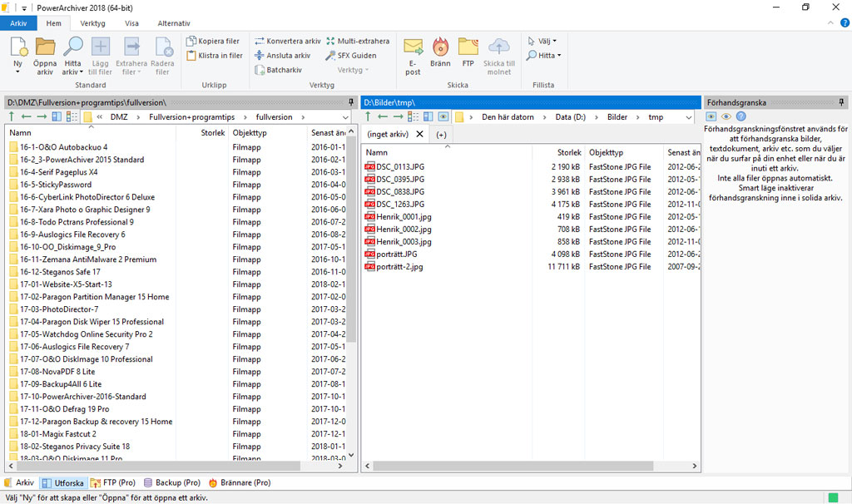Switch to the Visa ribbon tab
This screenshot has height=504, width=852.
click(131, 23)
